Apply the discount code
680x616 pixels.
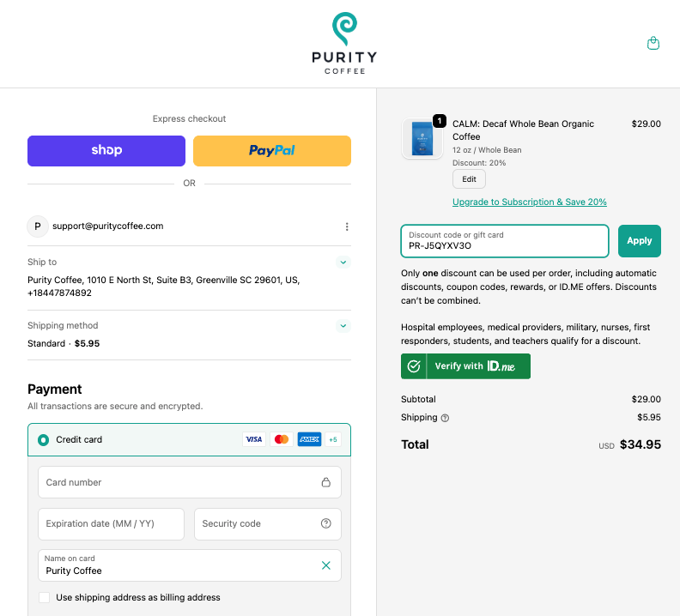tap(639, 241)
